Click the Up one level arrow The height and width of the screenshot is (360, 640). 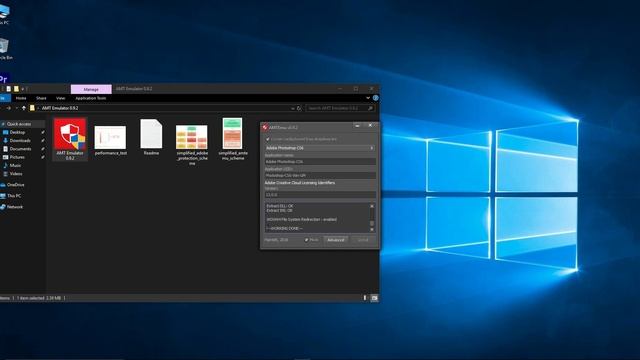pyautogui.click(x=24, y=108)
